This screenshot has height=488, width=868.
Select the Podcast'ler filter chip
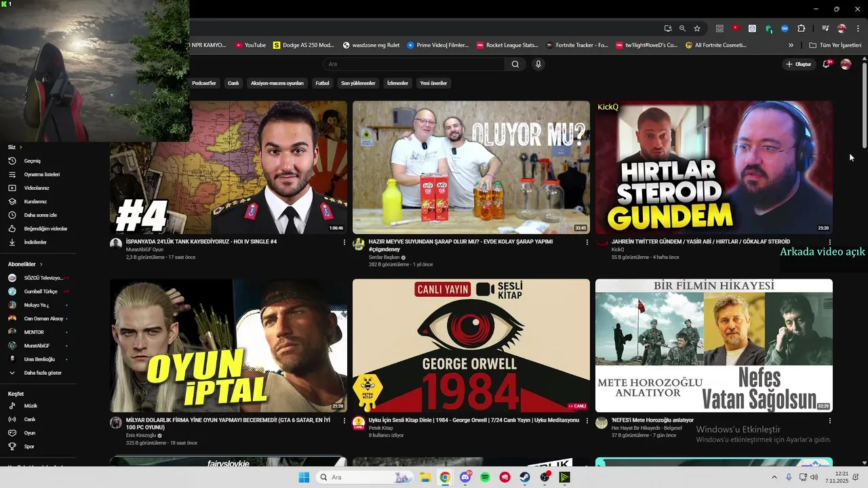click(x=203, y=83)
